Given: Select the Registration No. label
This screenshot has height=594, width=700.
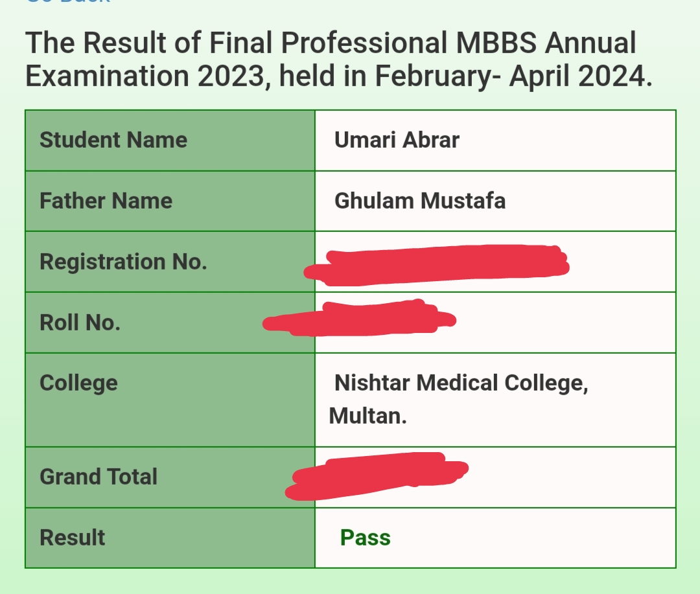Looking at the screenshot, I should [x=123, y=262].
